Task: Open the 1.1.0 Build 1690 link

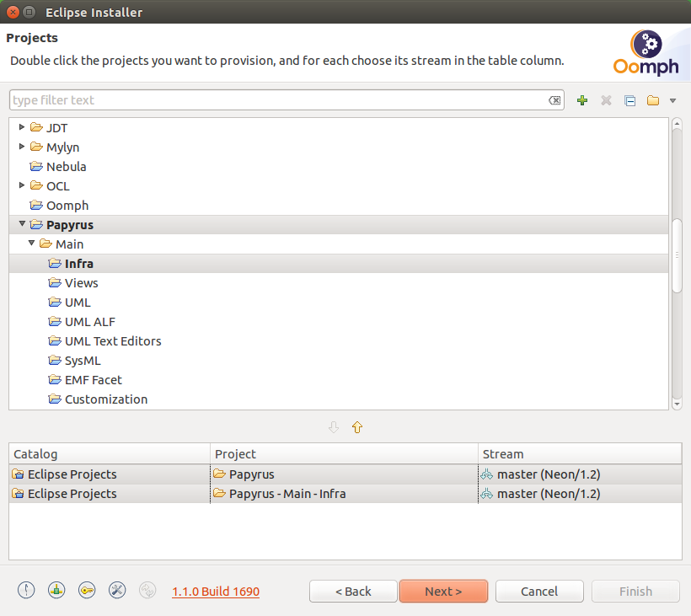Action: (216, 592)
